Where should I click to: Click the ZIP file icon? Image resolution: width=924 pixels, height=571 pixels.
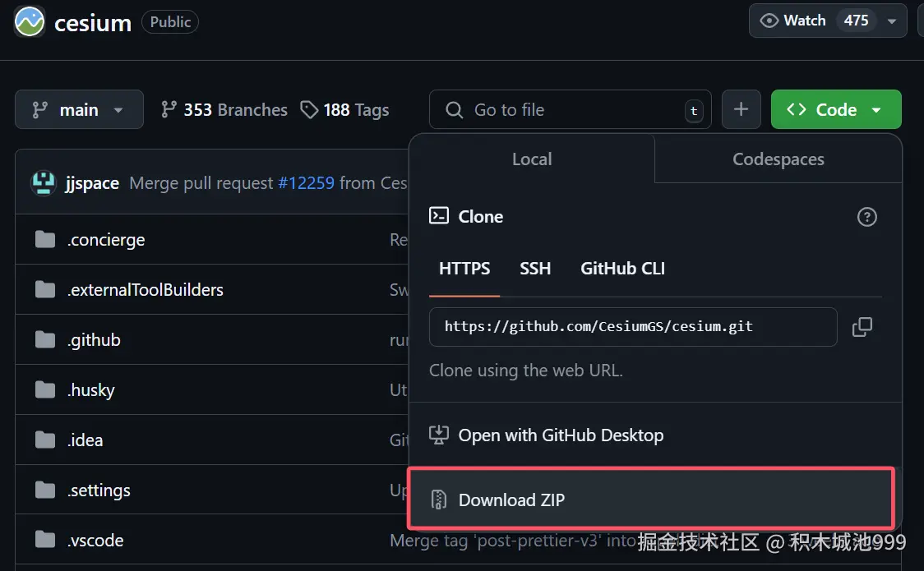click(x=438, y=500)
